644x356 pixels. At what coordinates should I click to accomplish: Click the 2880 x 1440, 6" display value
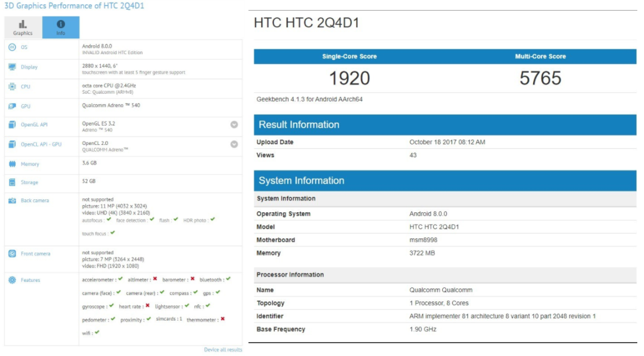100,66
